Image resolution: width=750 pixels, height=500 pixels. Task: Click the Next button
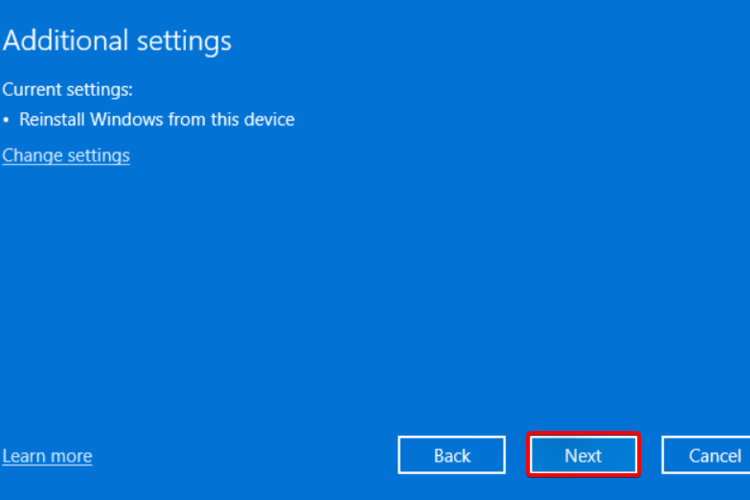coord(583,455)
